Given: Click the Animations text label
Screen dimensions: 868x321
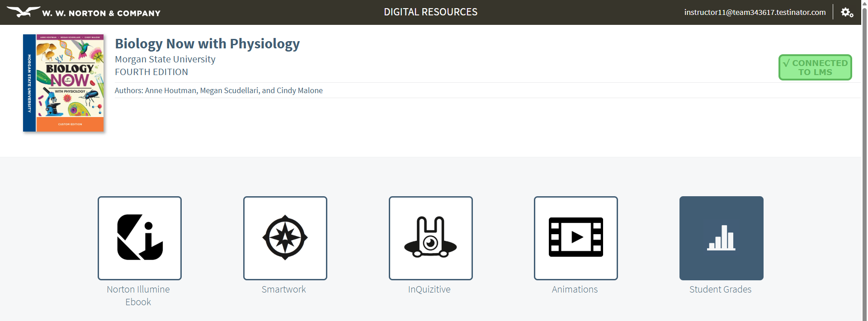Looking at the screenshot, I should point(575,289).
